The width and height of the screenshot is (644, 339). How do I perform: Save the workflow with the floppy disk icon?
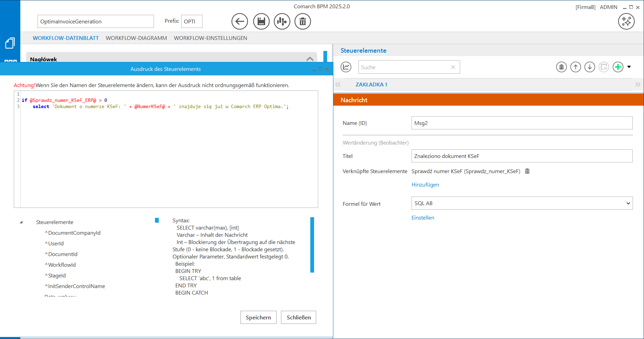(261, 21)
